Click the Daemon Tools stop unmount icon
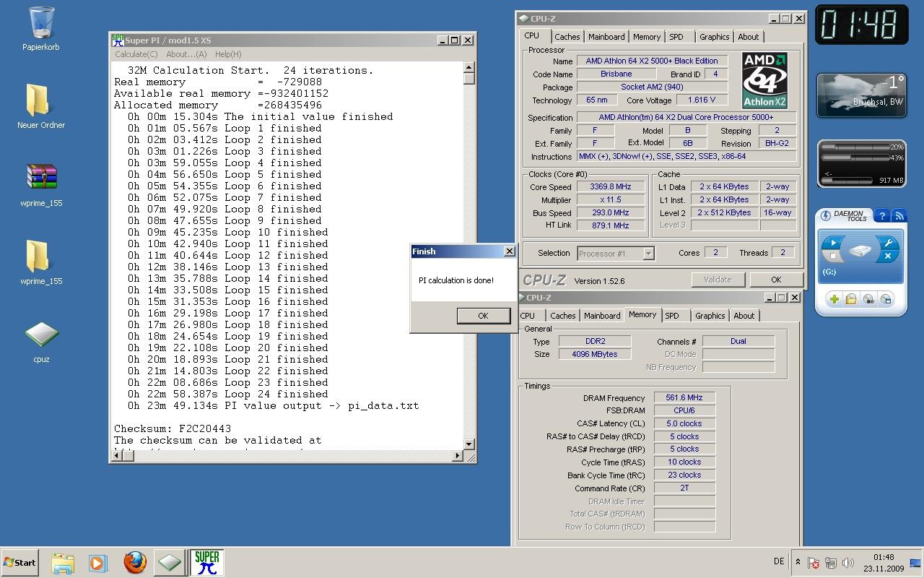This screenshot has width=924, height=578. pyautogui.click(x=833, y=256)
